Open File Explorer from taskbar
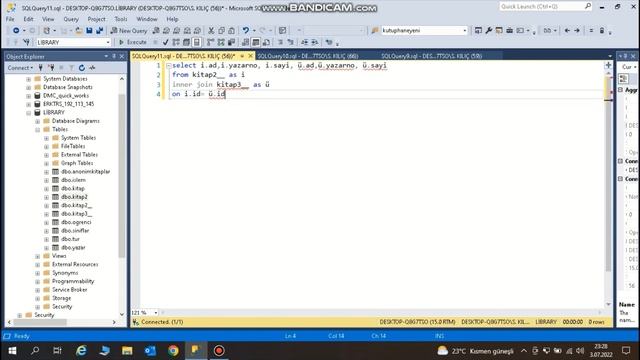 click(127, 351)
